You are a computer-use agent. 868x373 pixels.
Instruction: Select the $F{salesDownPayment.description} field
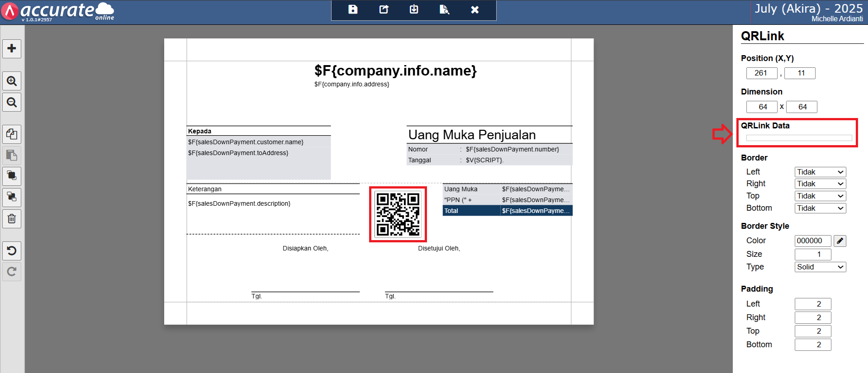pos(239,203)
